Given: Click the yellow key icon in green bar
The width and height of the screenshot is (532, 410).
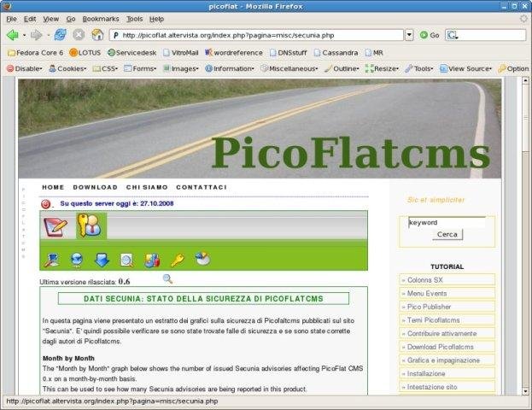Looking at the screenshot, I should pyautogui.click(x=177, y=261).
